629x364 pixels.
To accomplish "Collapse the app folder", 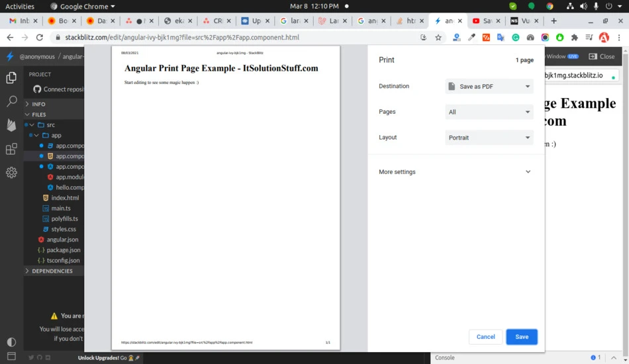I will pyautogui.click(x=36, y=135).
